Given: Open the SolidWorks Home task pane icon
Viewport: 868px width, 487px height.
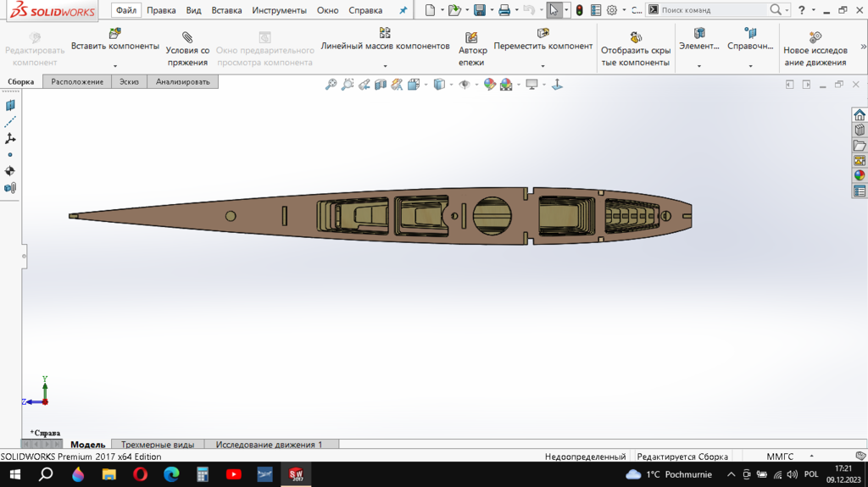Looking at the screenshot, I should pos(860,115).
